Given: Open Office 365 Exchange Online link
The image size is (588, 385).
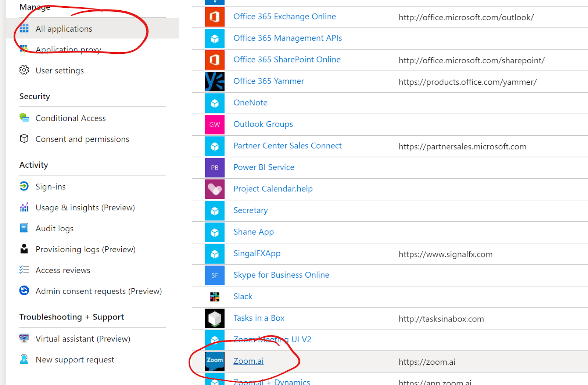Looking at the screenshot, I should click(x=285, y=17).
